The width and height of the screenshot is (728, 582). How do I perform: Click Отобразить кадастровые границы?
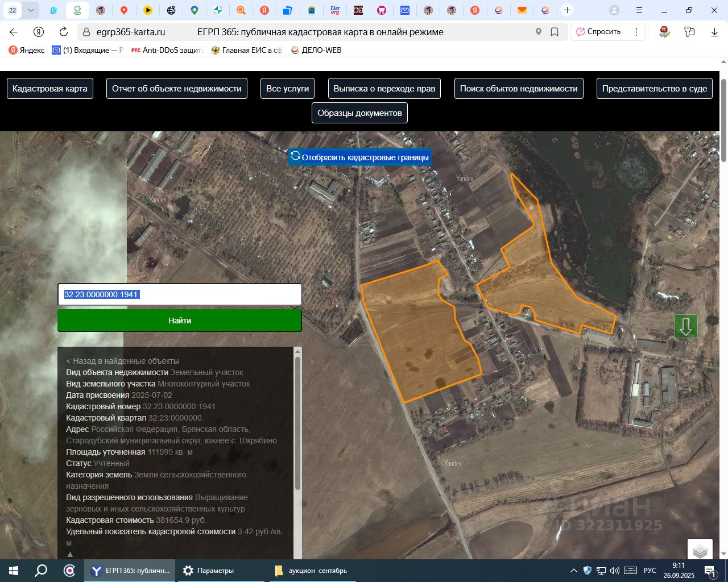[359, 157]
